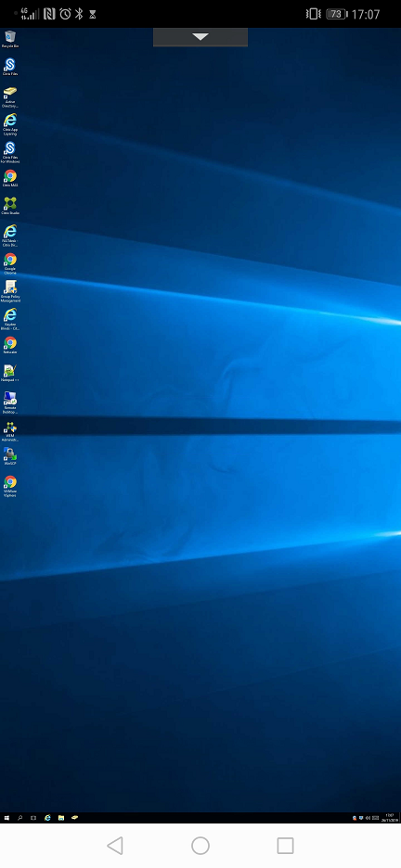
Task: Click the taskbar clock showing 17:07
Action: pos(389,817)
